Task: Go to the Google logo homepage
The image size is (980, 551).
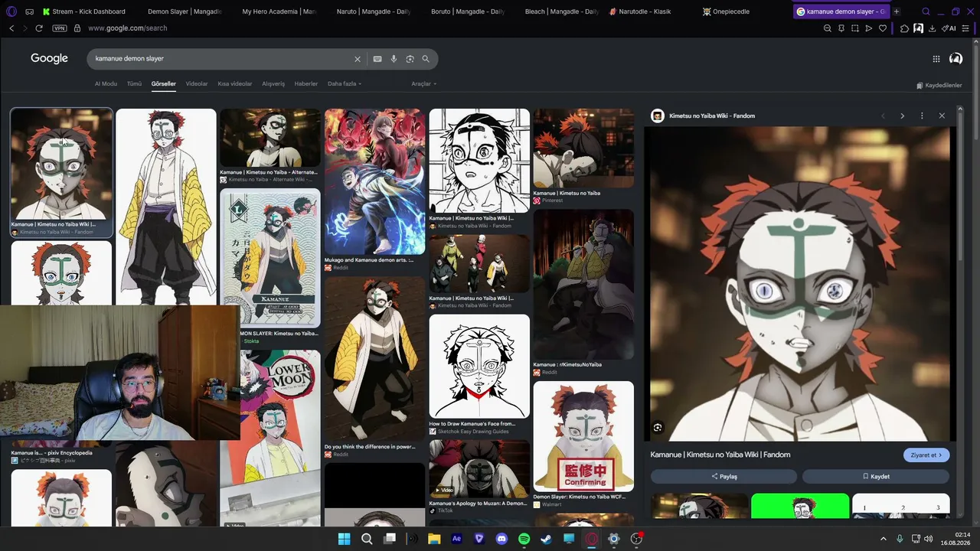Action: [x=49, y=58]
